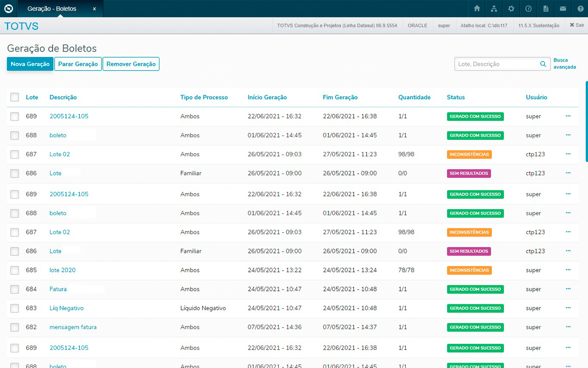588x368 pixels.
Task: Open messages via the envelope icon
Action: (562, 9)
